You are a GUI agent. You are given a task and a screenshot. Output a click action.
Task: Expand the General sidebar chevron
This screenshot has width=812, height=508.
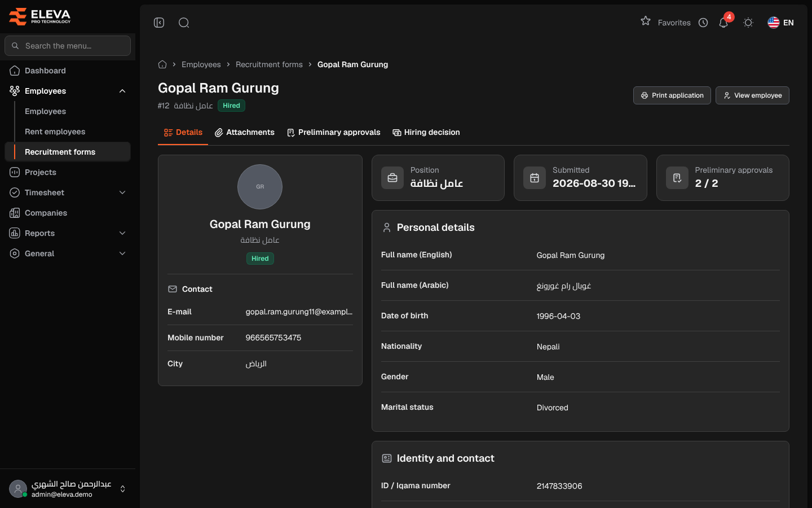coord(122,253)
